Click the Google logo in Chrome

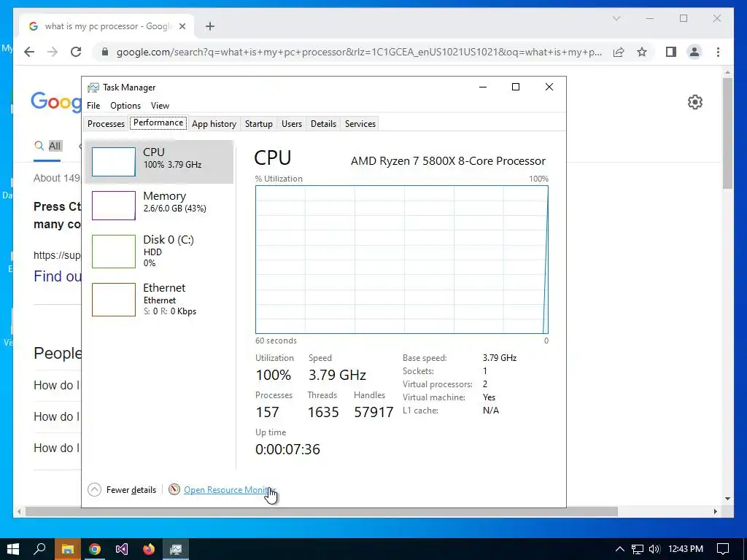(x=56, y=101)
